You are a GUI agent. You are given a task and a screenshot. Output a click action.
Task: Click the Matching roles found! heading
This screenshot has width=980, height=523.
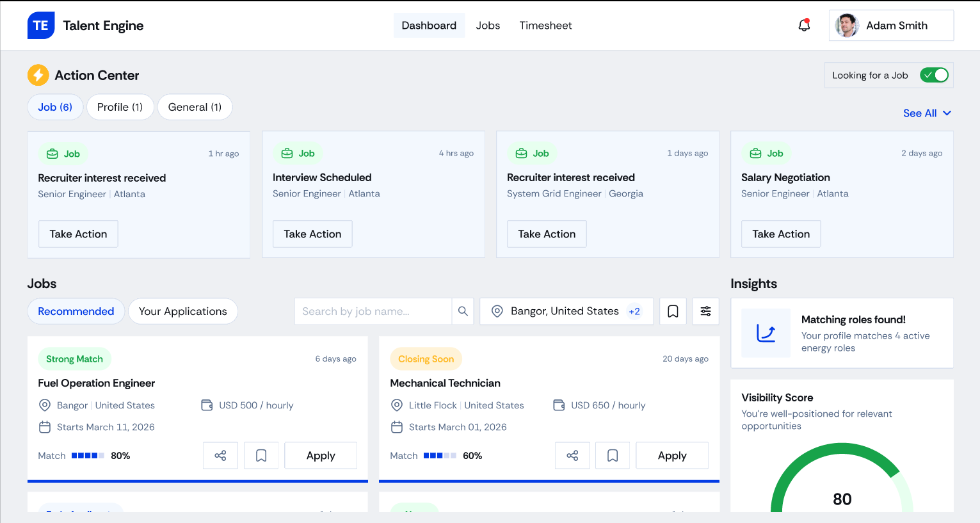(853, 319)
